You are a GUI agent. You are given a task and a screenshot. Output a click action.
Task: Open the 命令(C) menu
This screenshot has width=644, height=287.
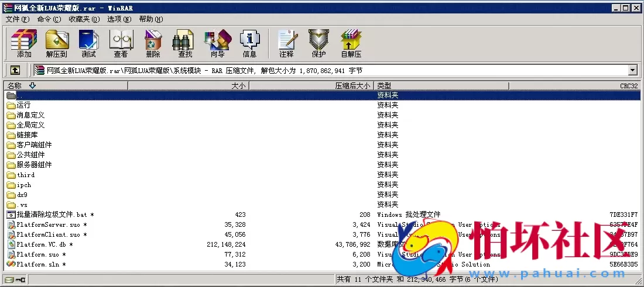coord(49,19)
